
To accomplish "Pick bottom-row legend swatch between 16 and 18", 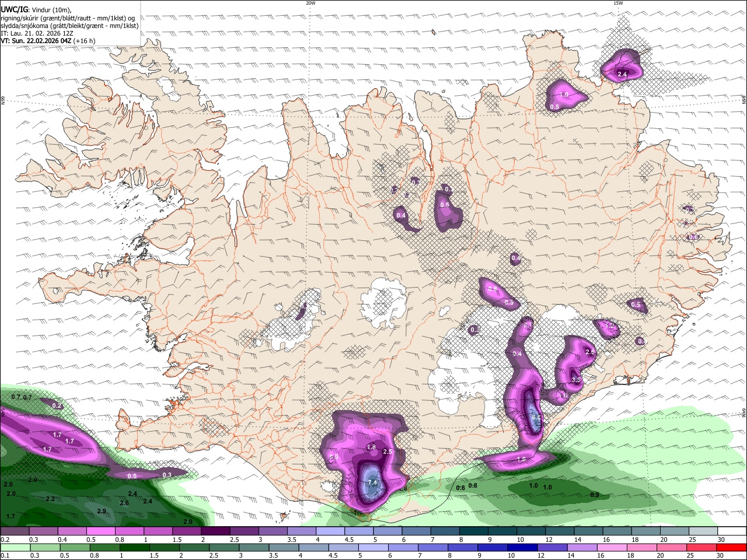I will coord(612,548).
